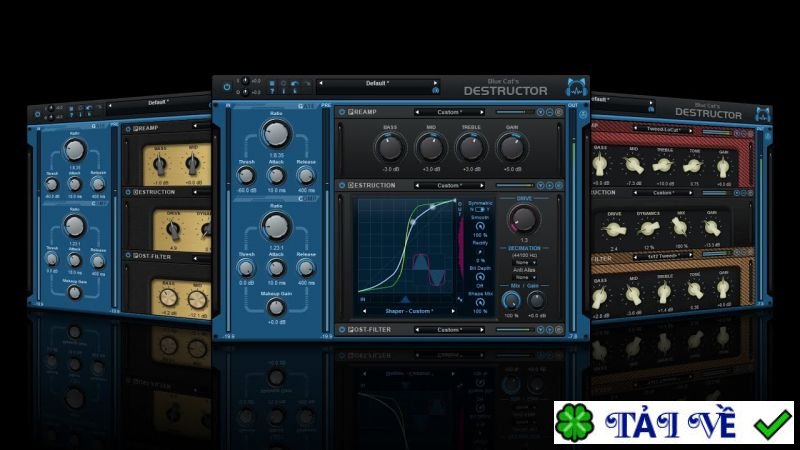Click the PREAMP level slider in the header
The height and width of the screenshot is (450, 800).
point(514,112)
